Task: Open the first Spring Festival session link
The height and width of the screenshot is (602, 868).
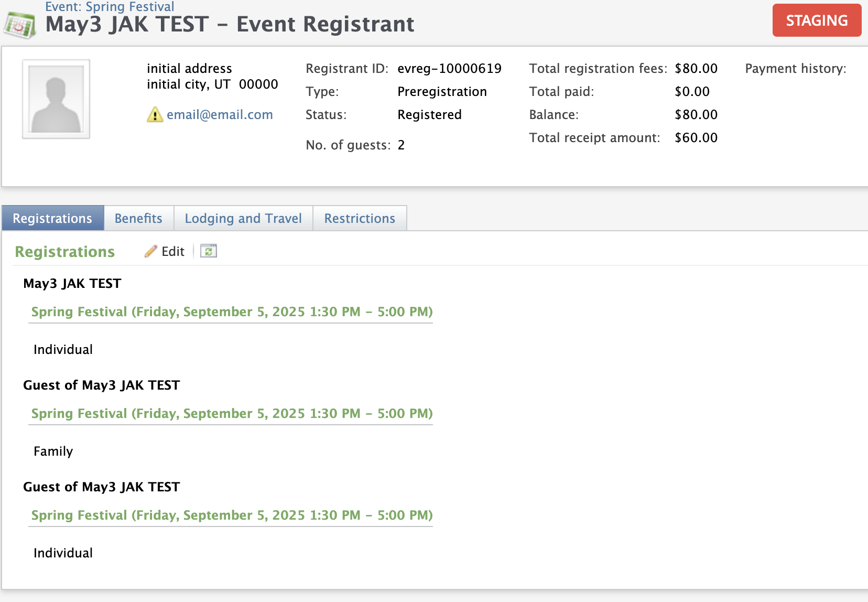Action: point(232,311)
